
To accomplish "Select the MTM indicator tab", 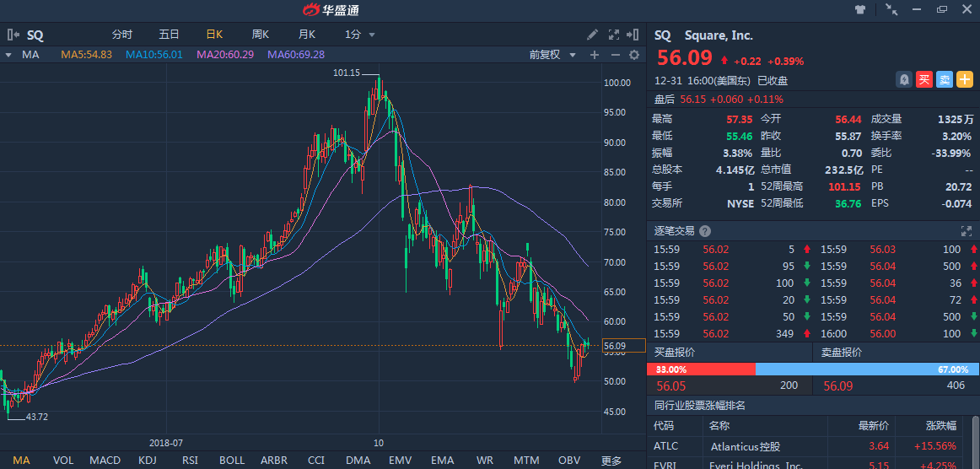I will pos(526,461).
